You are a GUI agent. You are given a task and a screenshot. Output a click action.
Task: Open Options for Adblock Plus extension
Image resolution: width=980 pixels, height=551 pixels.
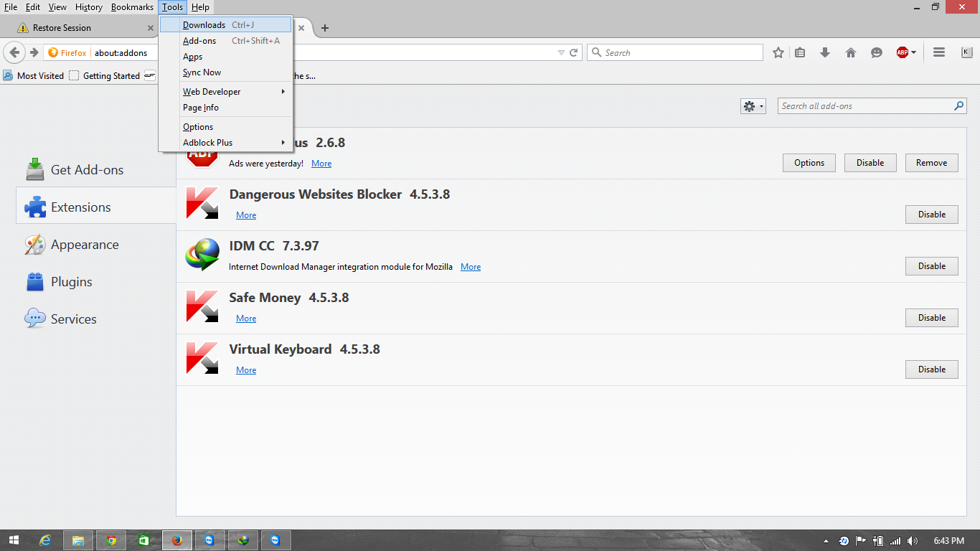coord(809,163)
